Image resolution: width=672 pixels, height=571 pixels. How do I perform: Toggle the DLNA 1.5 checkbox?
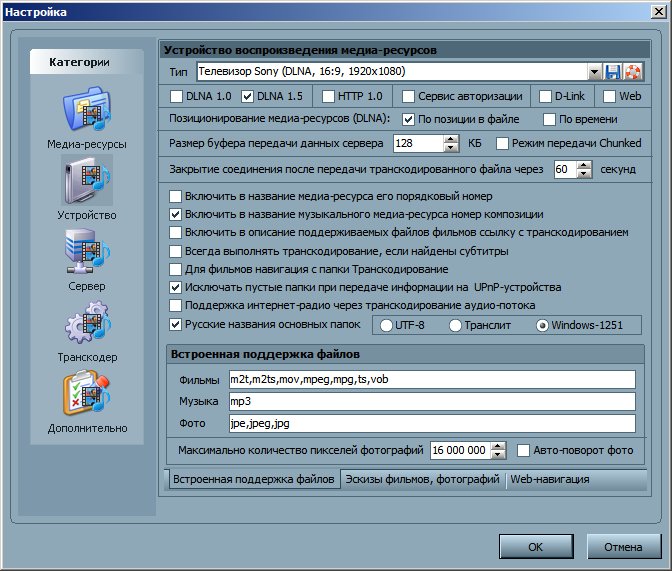tap(247, 96)
